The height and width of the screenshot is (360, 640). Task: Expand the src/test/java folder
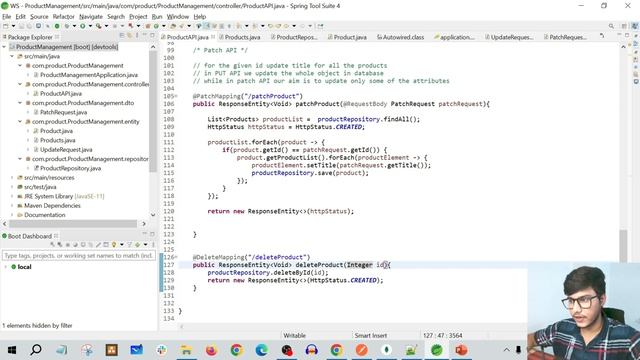click(x=12, y=187)
